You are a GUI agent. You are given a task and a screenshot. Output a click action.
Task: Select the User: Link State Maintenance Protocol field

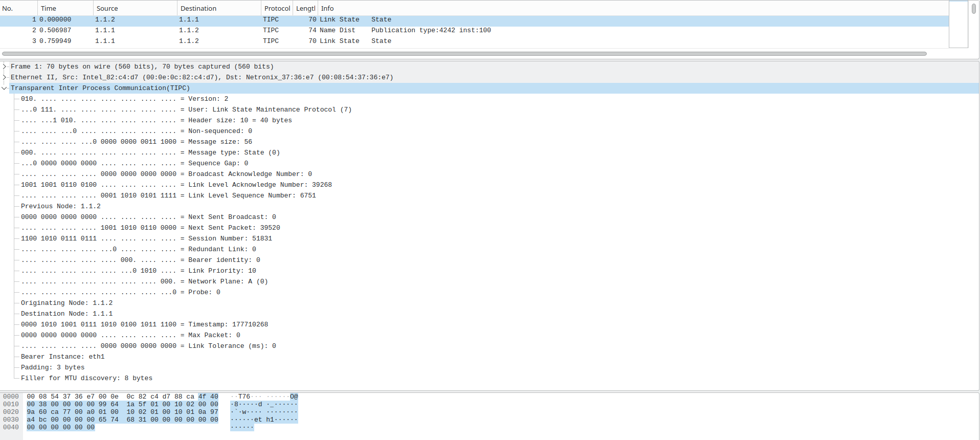(x=186, y=109)
